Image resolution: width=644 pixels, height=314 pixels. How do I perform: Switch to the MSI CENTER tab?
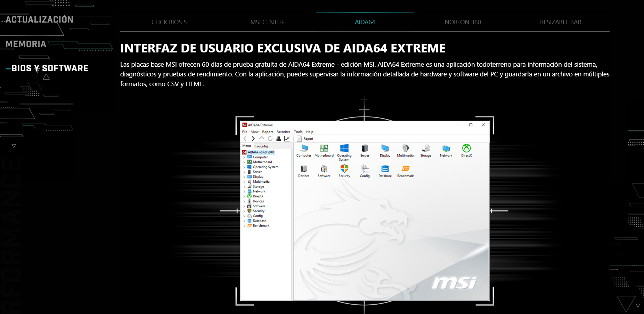pos(267,22)
